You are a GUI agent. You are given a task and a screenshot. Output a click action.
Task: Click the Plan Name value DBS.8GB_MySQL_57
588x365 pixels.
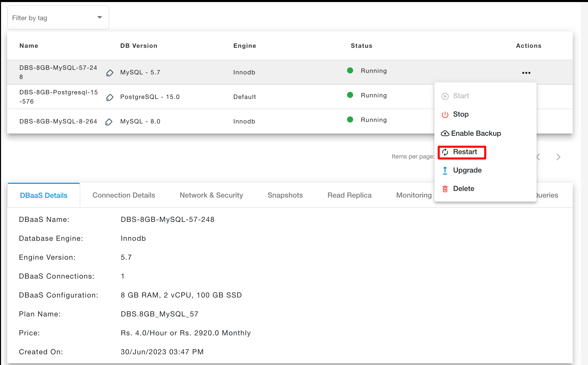160,314
